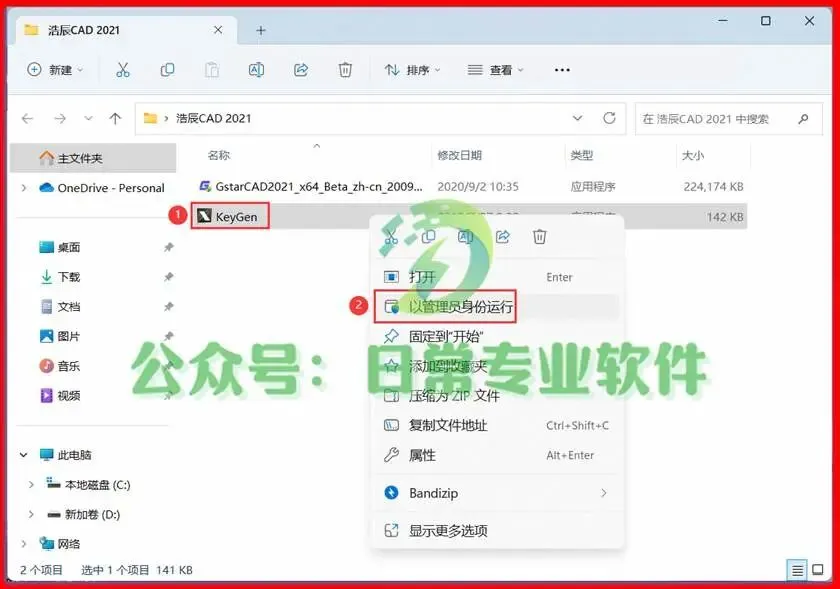840x589 pixels.
Task: Expand the 新加卷 (D:) drive
Action: (x=31, y=515)
